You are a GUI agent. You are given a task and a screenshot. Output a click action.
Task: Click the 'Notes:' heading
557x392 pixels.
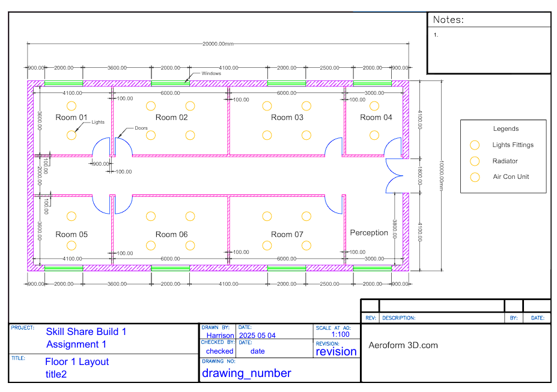pyautogui.click(x=448, y=20)
